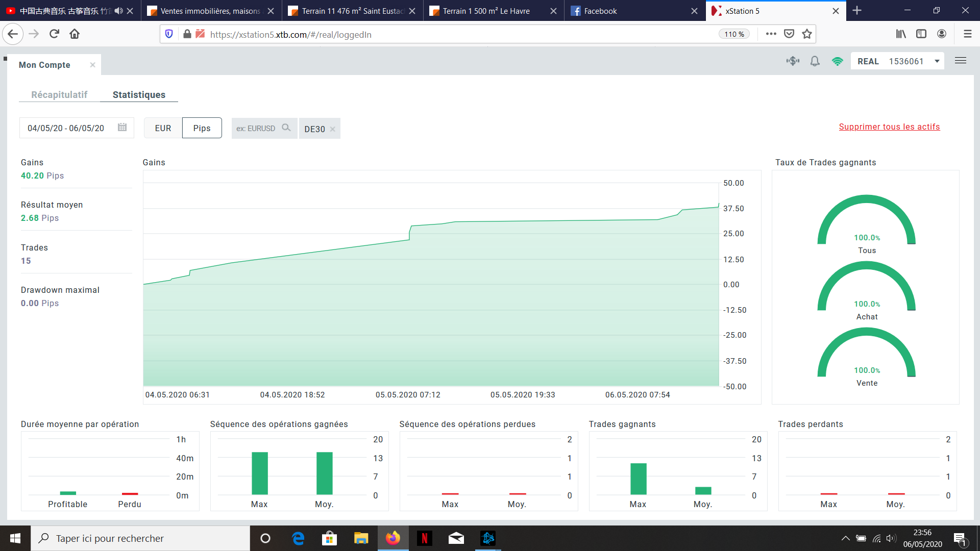Image resolution: width=980 pixels, height=551 pixels.
Task: Click Supprimer tous les actifs link
Action: (889, 127)
